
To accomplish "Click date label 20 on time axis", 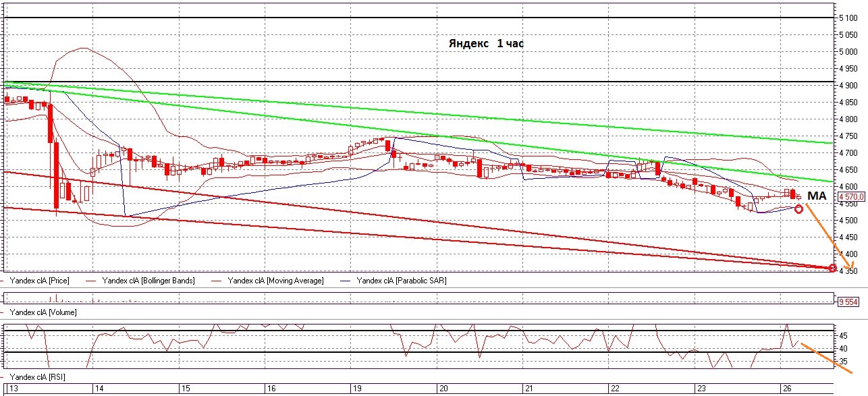I will tap(443, 389).
